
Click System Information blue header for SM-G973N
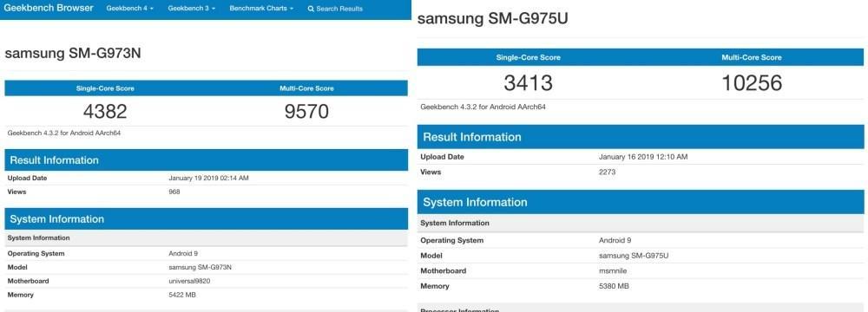(206, 219)
